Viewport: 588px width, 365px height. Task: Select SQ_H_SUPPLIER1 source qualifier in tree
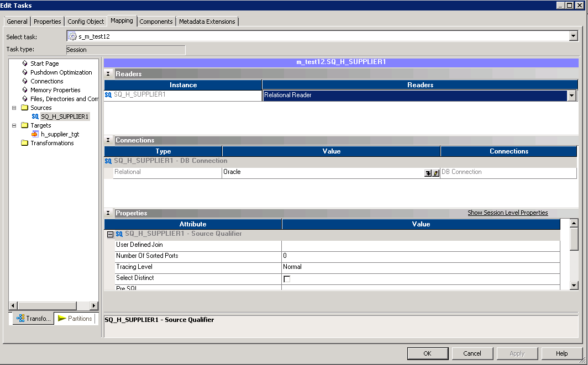click(x=64, y=117)
